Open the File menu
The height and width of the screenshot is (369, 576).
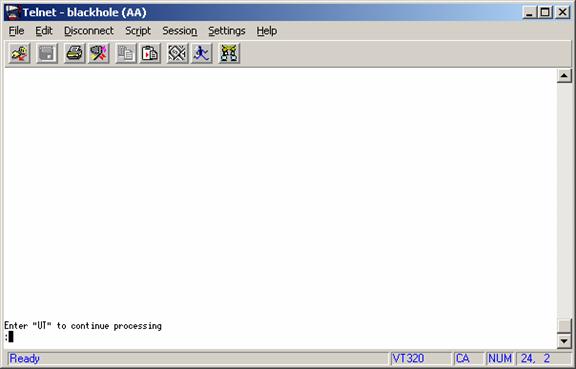(17, 31)
